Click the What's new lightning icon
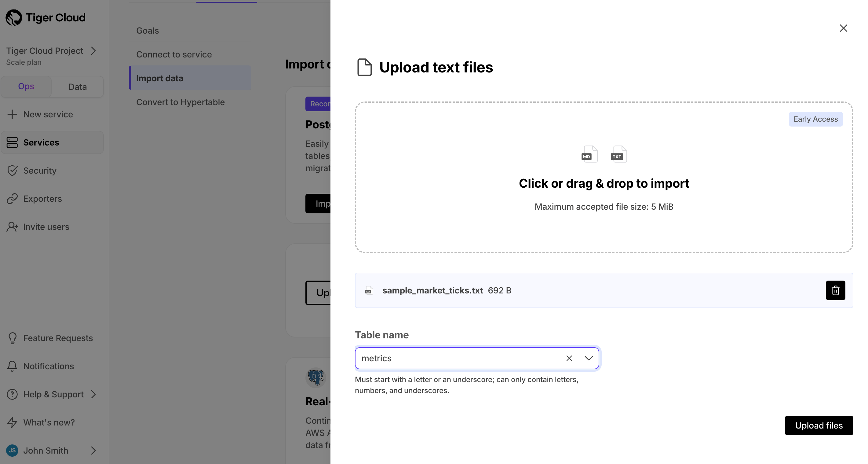 click(x=13, y=422)
